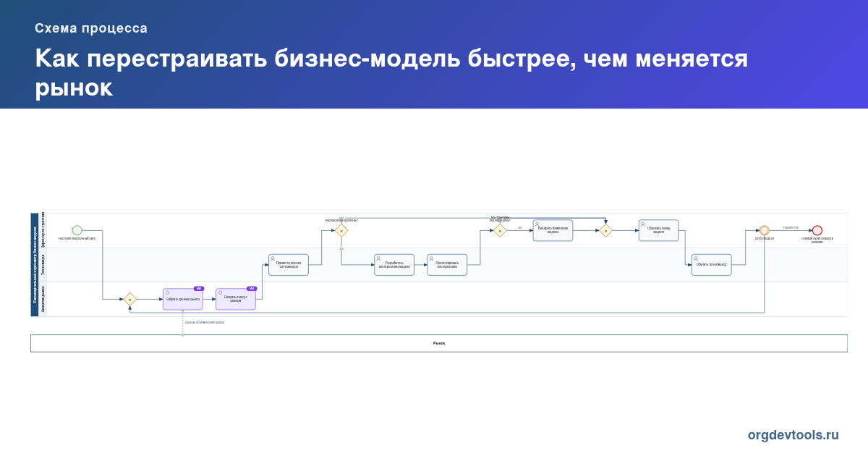Select the gateway before 'Внедрить изменения модели'
Screen dimensions: 868x456
coord(500,230)
